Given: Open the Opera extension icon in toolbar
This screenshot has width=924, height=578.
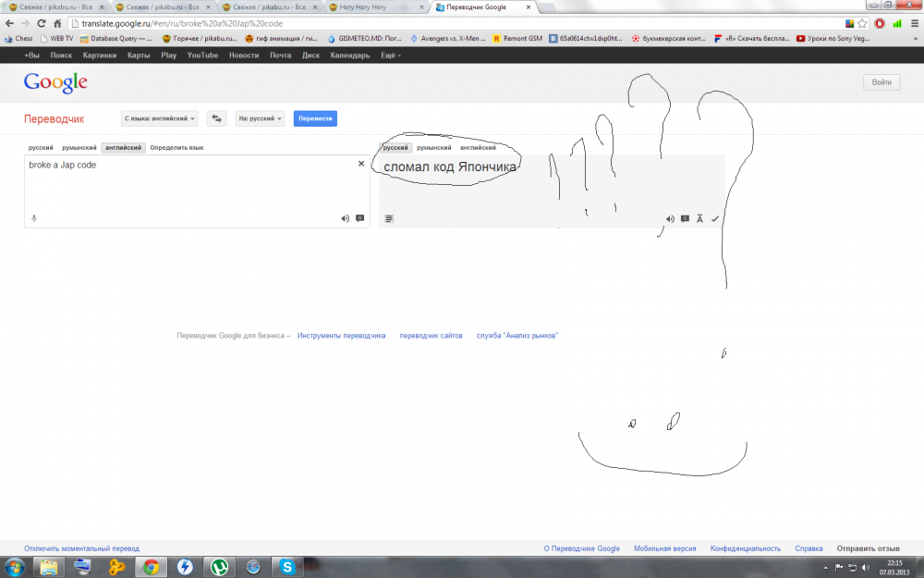Looking at the screenshot, I should coord(880,24).
